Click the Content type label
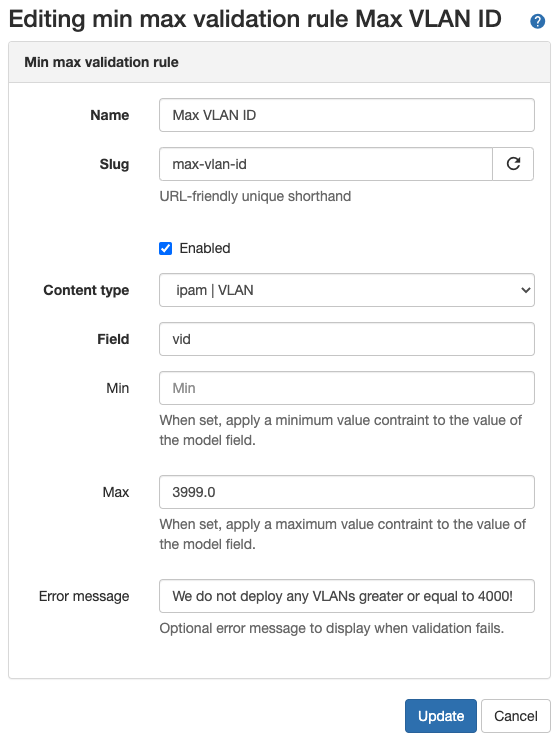Screen dimensions: 559x742 (x=86, y=290)
